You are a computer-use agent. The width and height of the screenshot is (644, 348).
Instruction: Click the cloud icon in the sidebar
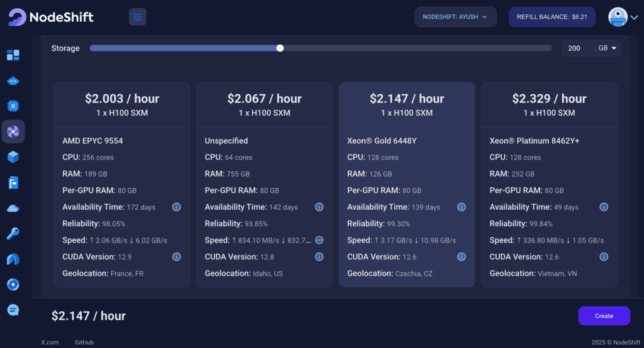click(x=13, y=208)
